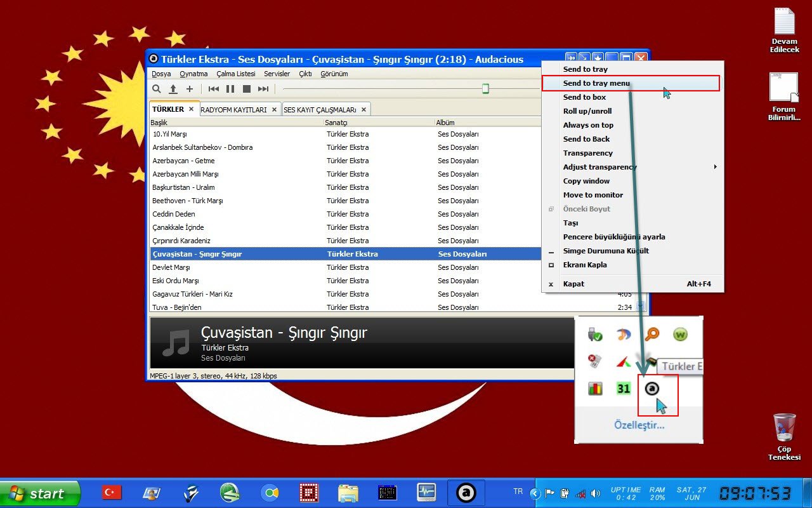Screen dimensions: 812x508
Task: Close the RADYOFM KAYITLARI playlist tab
Action: 274,110
